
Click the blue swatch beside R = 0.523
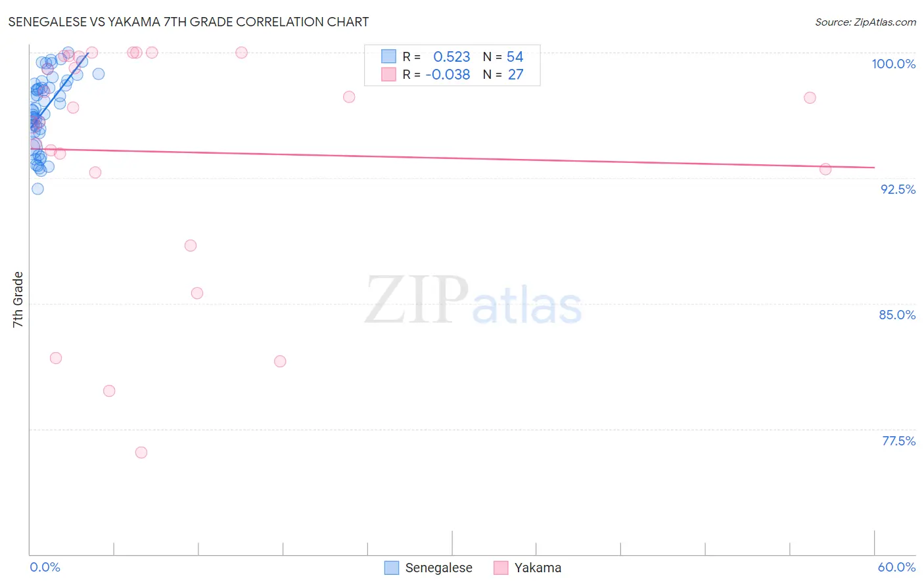pyautogui.click(x=389, y=56)
